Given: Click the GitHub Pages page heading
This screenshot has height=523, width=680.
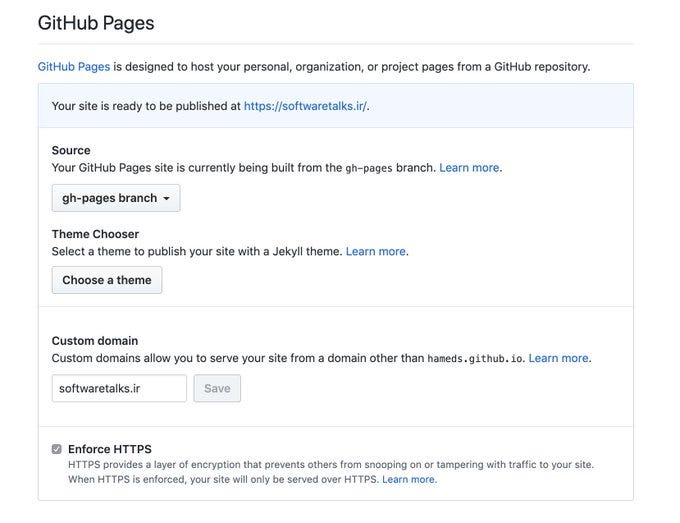Looking at the screenshot, I should (x=96, y=23).
